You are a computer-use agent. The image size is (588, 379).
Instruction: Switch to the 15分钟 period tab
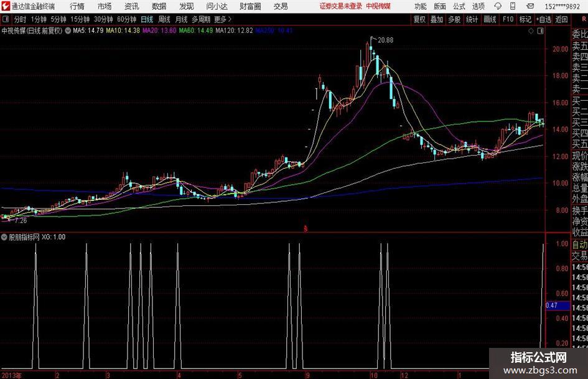pos(80,19)
